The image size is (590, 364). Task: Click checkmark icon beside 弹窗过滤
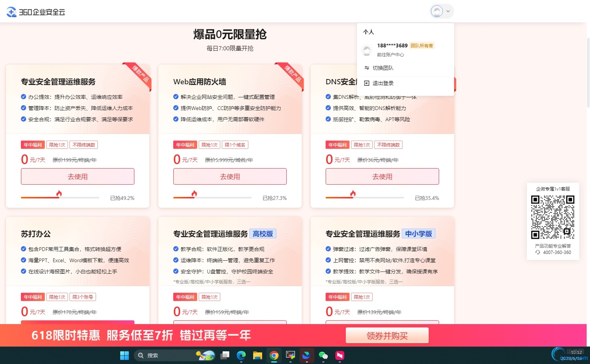click(328, 249)
